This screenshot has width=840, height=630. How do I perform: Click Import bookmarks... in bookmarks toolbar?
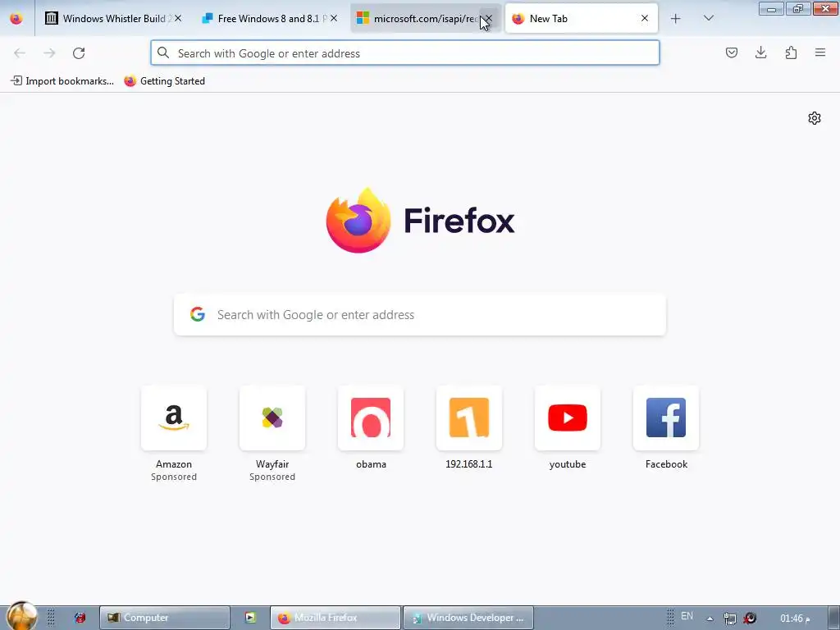[x=62, y=81]
